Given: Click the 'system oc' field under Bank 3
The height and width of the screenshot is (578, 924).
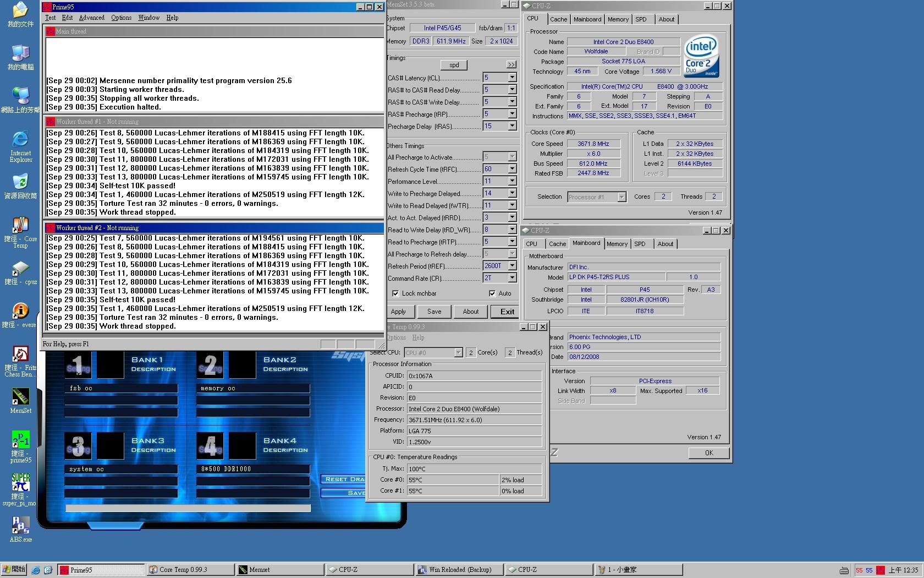Looking at the screenshot, I should click(121, 469).
